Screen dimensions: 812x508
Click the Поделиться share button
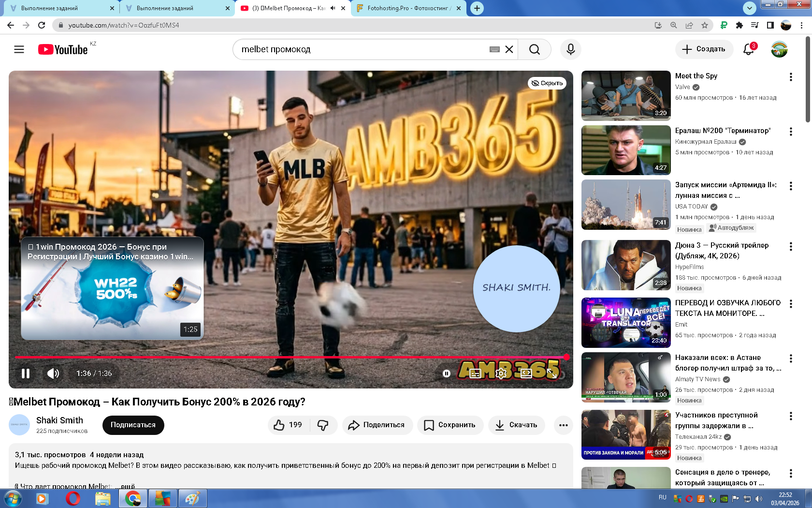coord(377,425)
